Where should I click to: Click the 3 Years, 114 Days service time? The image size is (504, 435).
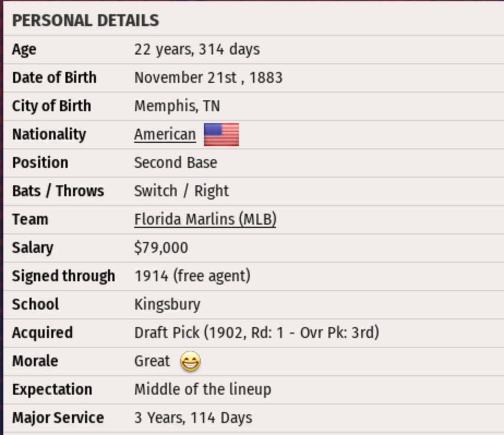[x=193, y=418]
